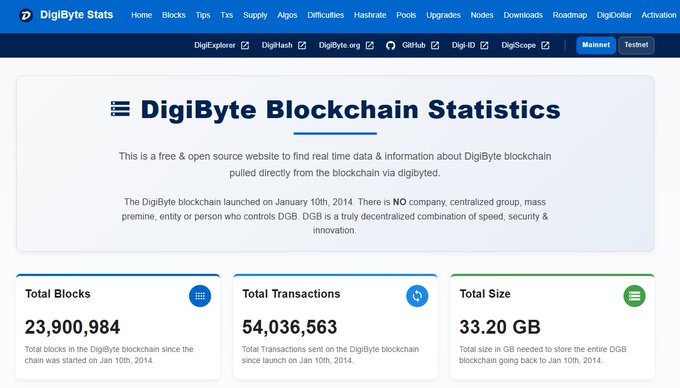Screen dimensions: 680x388
Task: Visit the DigiByte.org link
Action: pyautogui.click(x=339, y=45)
